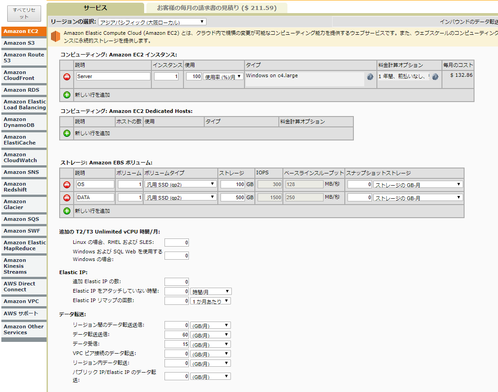Open billing option settings icon for Server row
This screenshot has width=498, height=392.
[x=435, y=77]
